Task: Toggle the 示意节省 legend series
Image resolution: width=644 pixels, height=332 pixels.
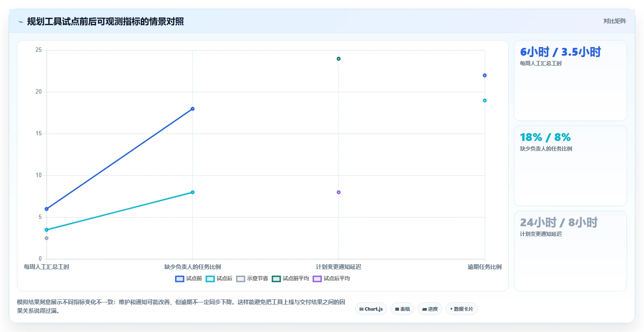Action: pyautogui.click(x=252, y=278)
